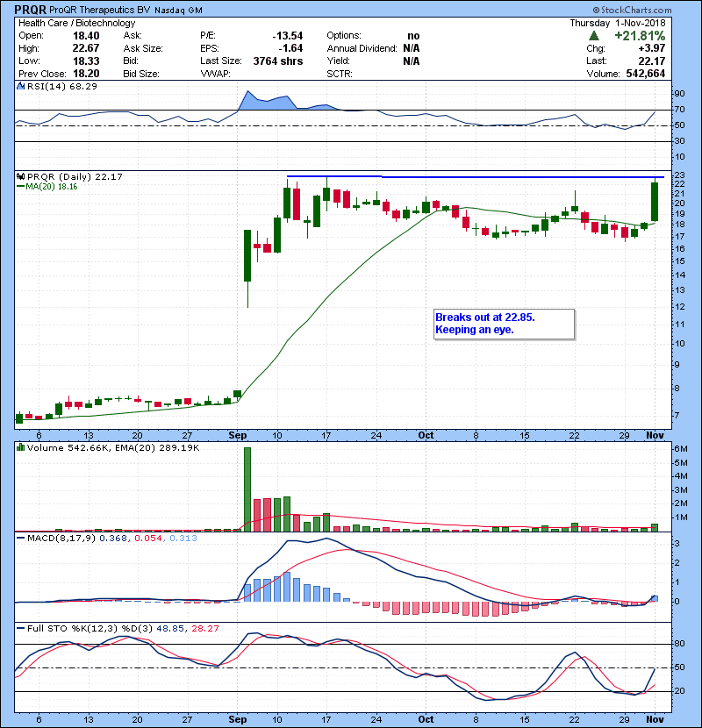Viewport: 702px width, 728px height.
Task: Click the MACD value 0.368
Action: 113,539
